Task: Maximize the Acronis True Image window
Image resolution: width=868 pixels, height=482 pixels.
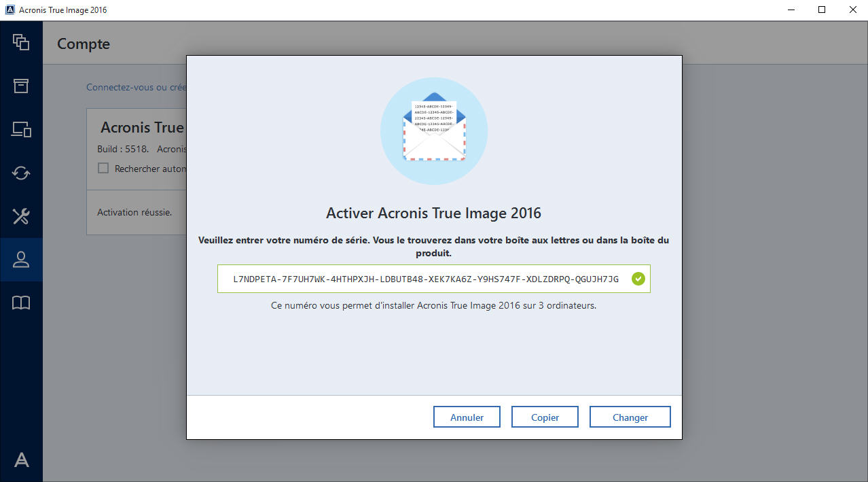Action: click(x=822, y=10)
